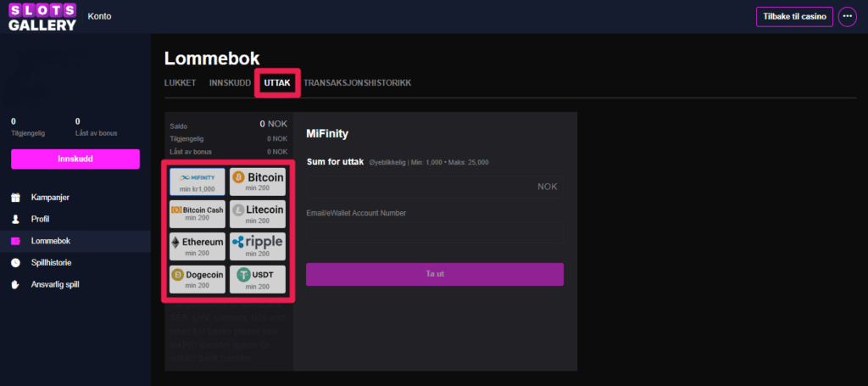Click the Ansvarlig spill hand icon
The width and height of the screenshot is (868, 386).
(15, 285)
